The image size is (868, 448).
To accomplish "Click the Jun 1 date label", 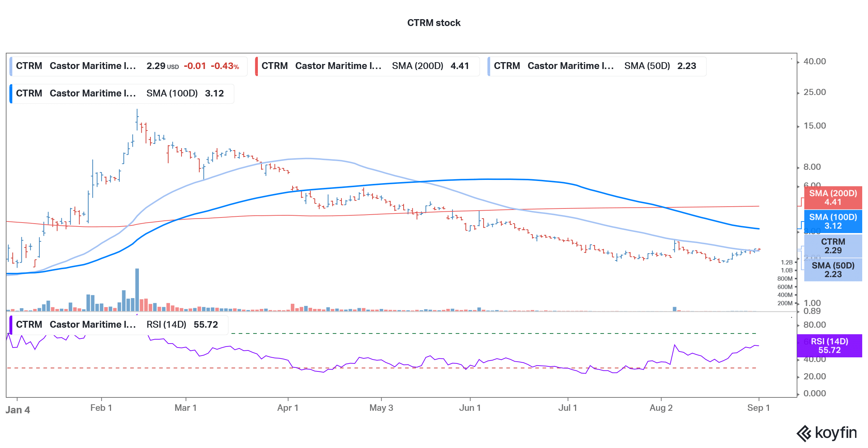I will (x=470, y=408).
